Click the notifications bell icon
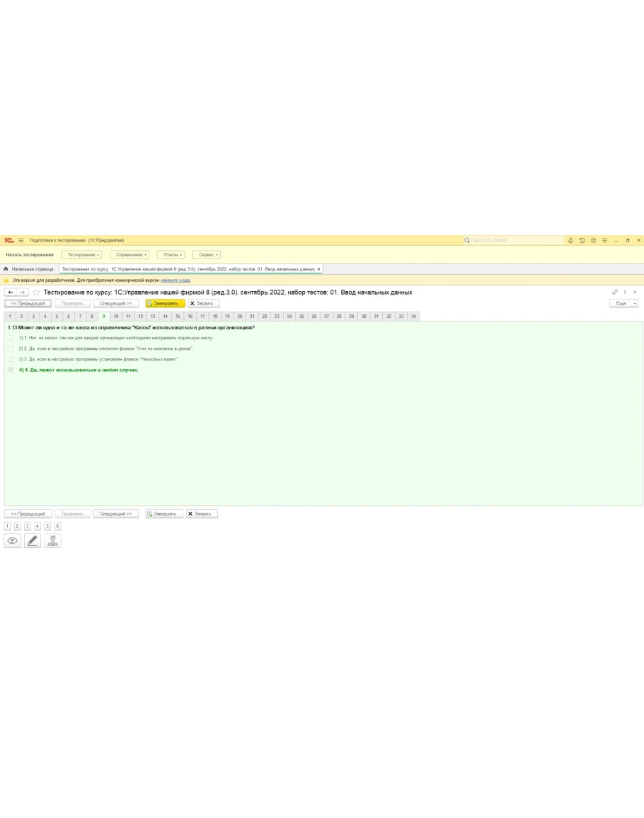Screen dimensions: 644x818 coord(570,240)
